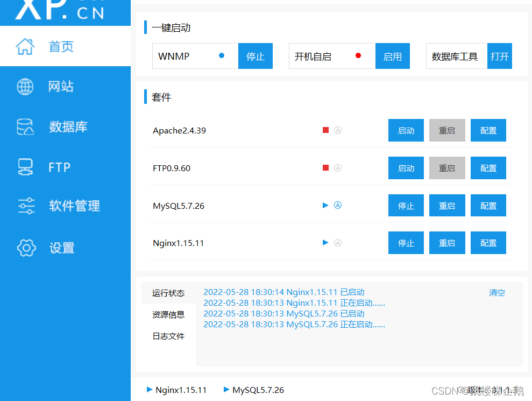Click the WNMP blue status dot
This screenshot has height=401, width=532.
(222, 55)
